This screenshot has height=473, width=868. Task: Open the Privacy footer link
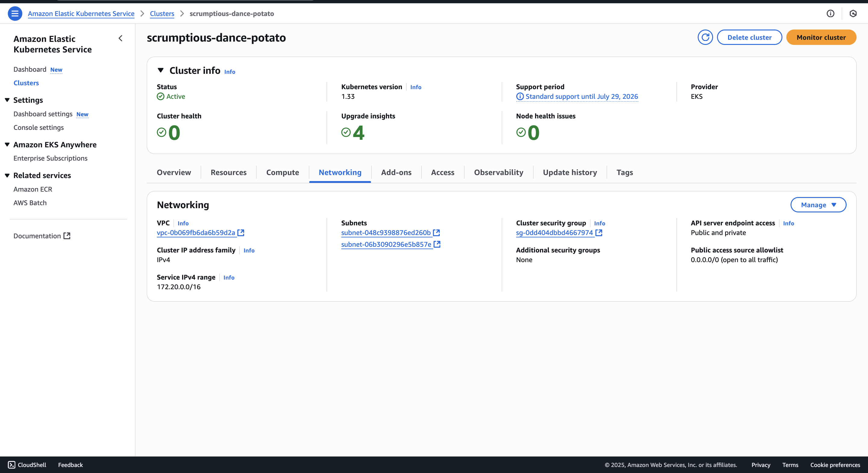(760, 465)
